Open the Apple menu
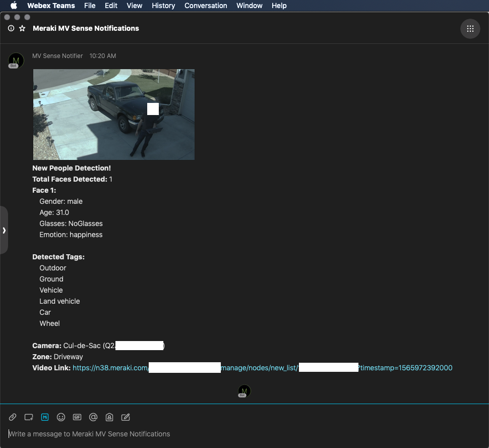Screen dimensions: 489x448 (14, 6)
